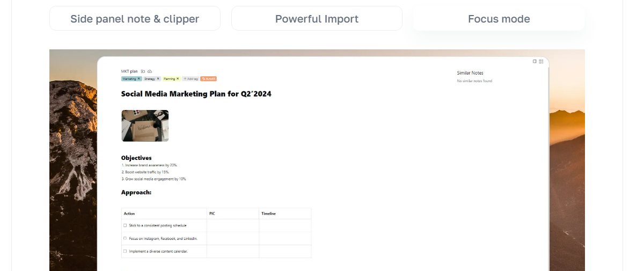Open the list view icon at top right
The width and height of the screenshot is (644, 271).
(x=541, y=61)
